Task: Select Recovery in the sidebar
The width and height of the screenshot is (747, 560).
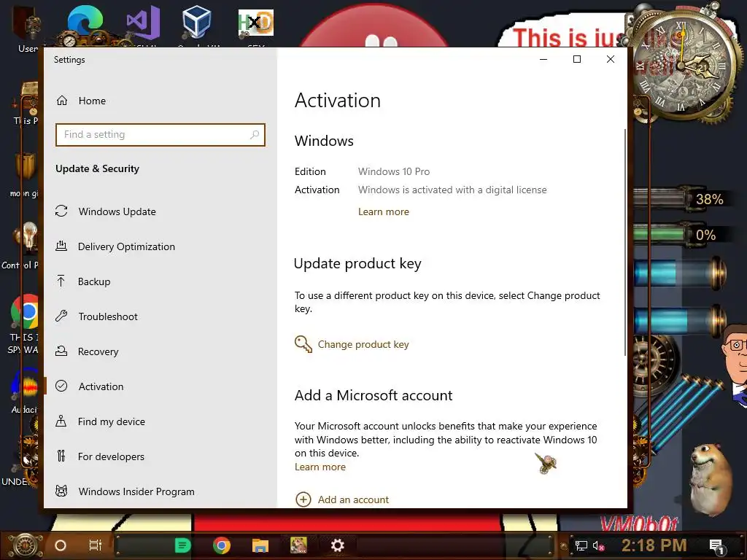Action: tap(98, 351)
